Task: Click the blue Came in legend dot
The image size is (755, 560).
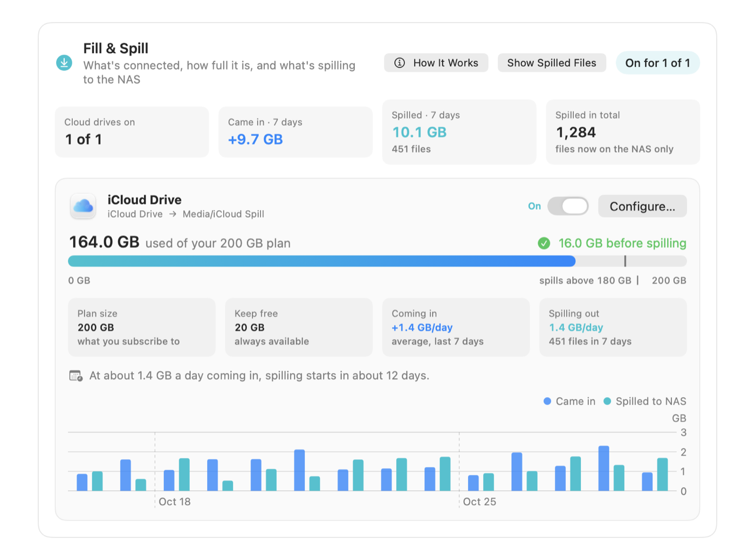Action: 547,401
